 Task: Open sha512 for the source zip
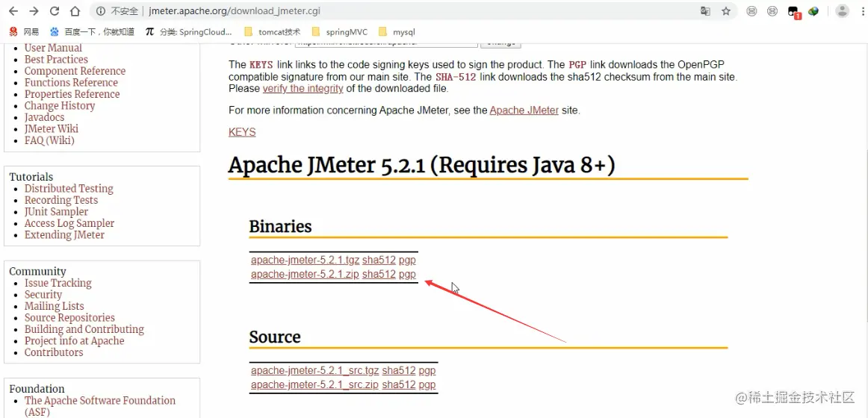pyautogui.click(x=399, y=385)
